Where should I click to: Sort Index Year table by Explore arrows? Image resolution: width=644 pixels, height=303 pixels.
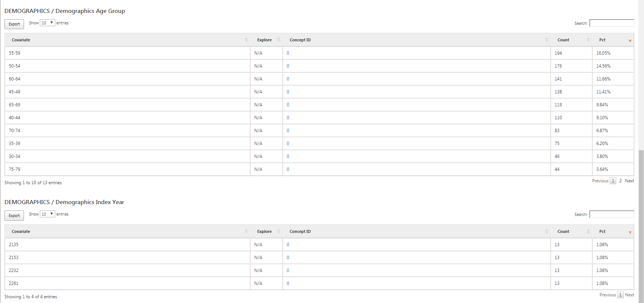pyautogui.click(x=279, y=231)
